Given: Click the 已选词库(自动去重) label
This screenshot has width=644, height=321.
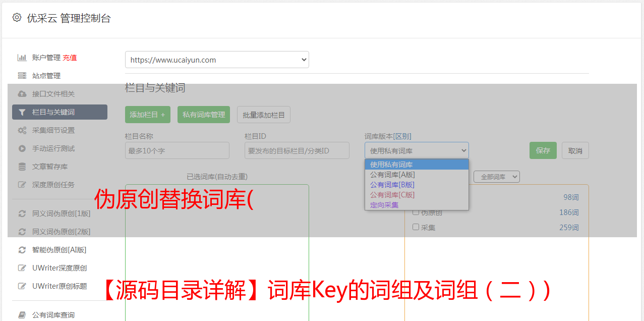Looking at the screenshot, I should [x=217, y=177].
